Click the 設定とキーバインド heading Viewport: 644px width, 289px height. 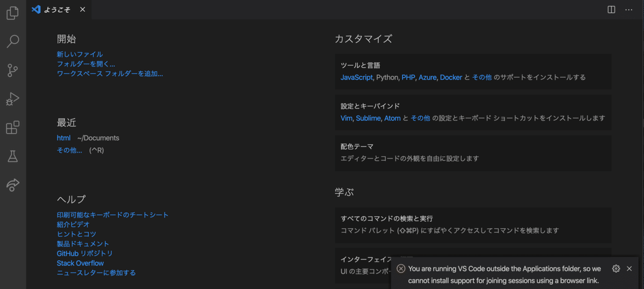370,106
